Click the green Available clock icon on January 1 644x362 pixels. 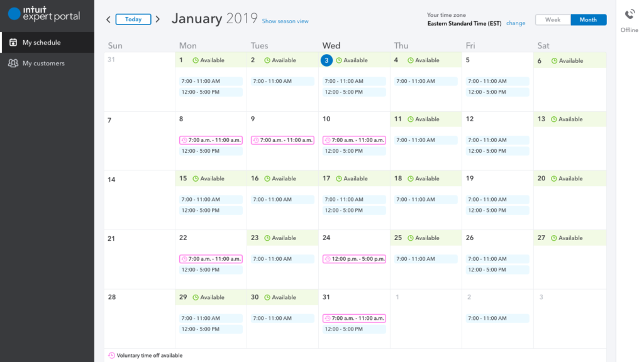click(x=196, y=60)
